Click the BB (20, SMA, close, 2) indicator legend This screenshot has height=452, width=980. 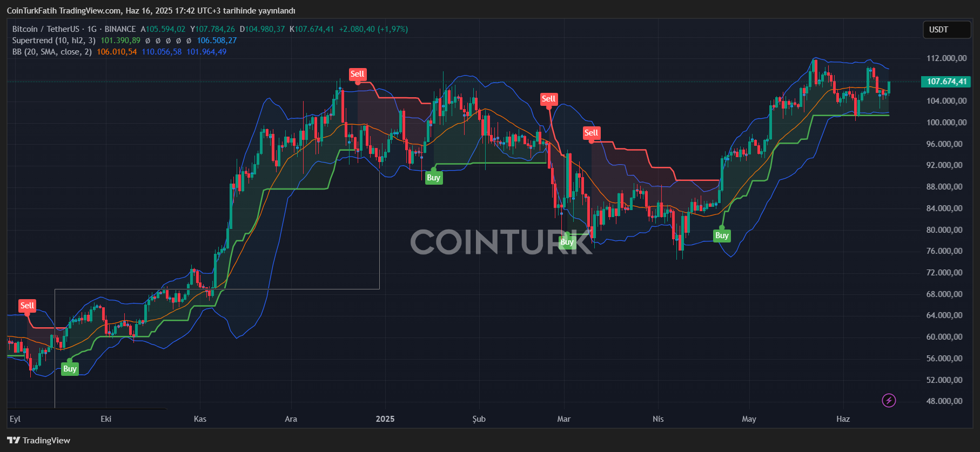point(52,52)
